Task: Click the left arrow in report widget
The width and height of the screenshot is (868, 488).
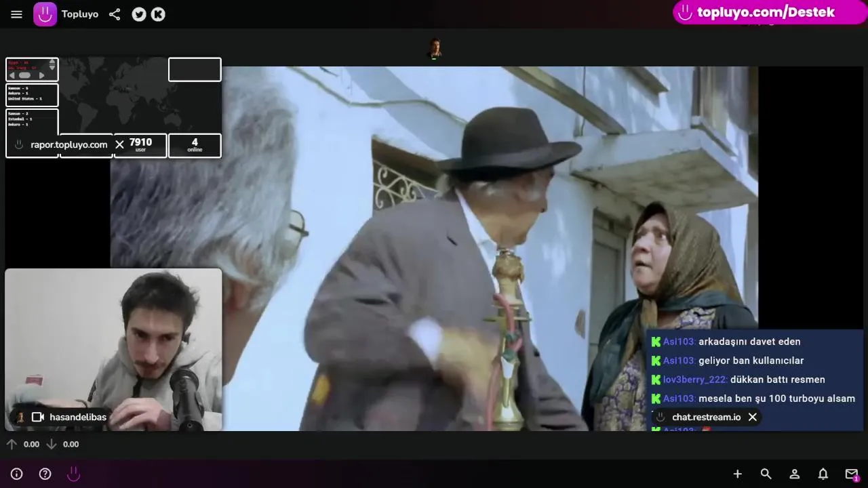Action: [12, 75]
